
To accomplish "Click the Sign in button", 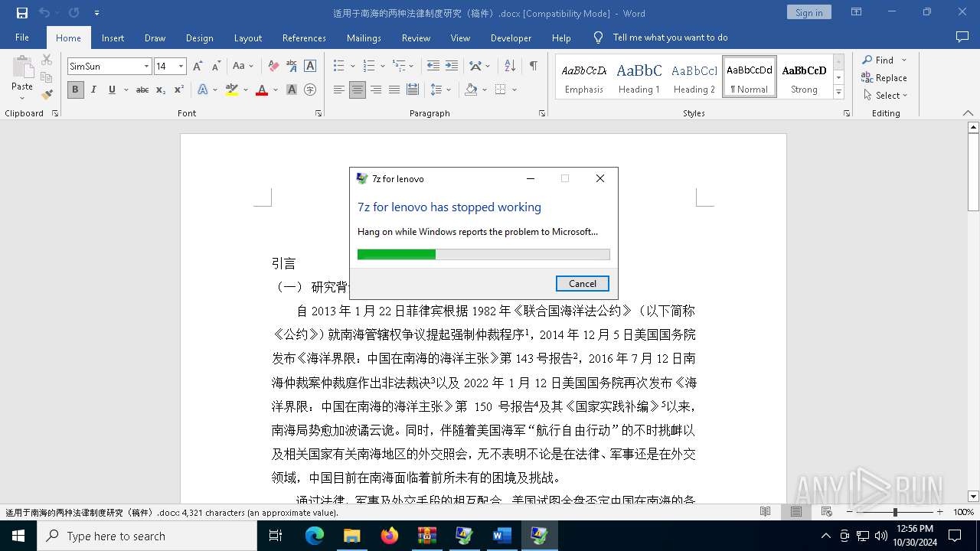I will click(x=808, y=12).
